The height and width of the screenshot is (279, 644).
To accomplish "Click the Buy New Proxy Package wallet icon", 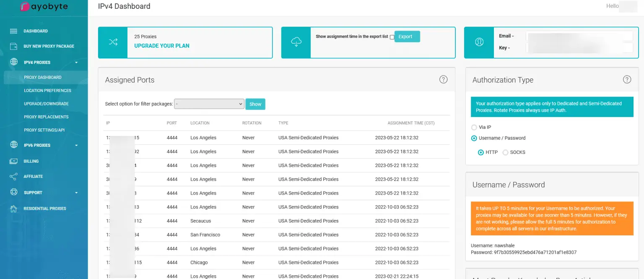I will [x=13, y=46].
